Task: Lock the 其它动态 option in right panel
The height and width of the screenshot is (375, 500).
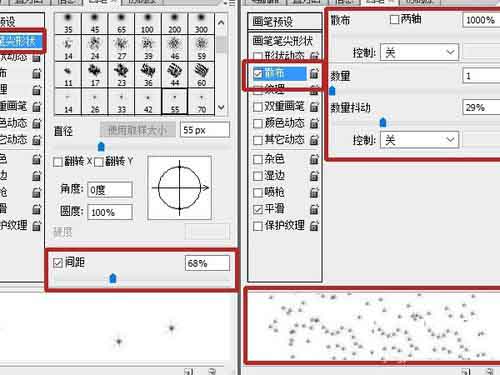Action: point(314,140)
